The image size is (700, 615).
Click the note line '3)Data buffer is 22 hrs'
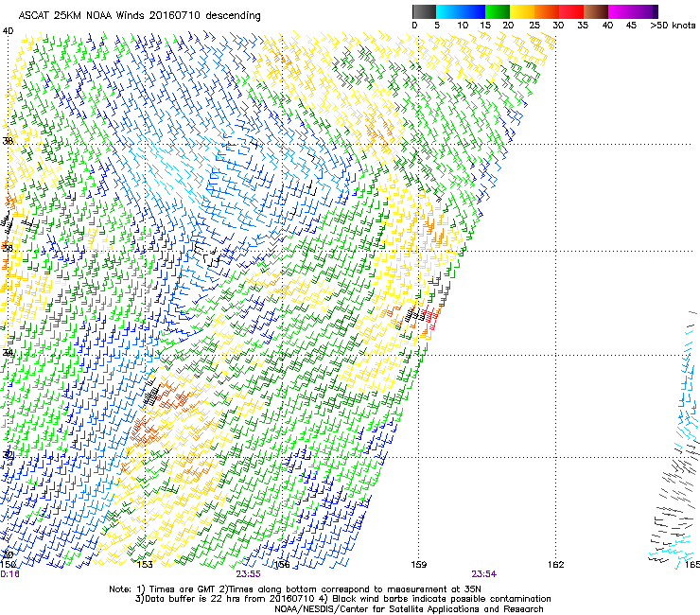[342, 599]
